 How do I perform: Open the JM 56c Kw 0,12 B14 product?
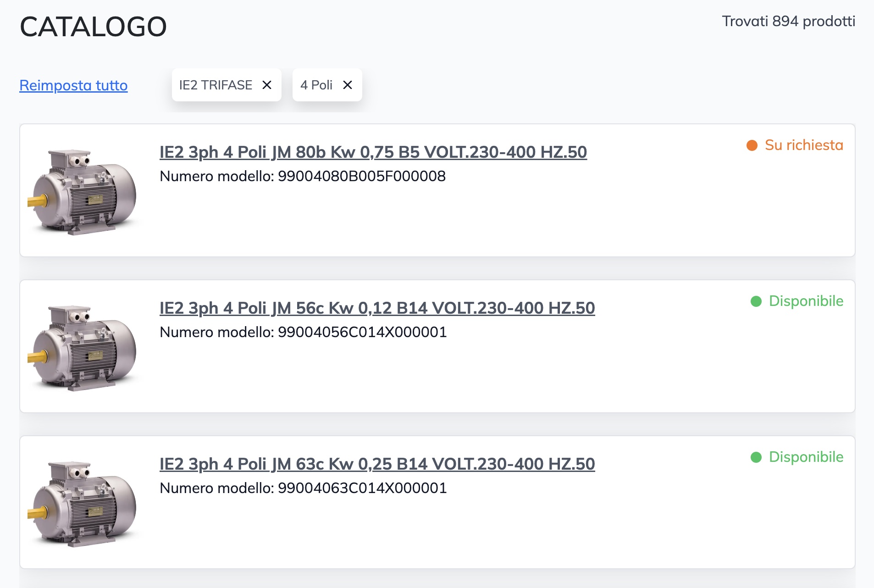[377, 308]
